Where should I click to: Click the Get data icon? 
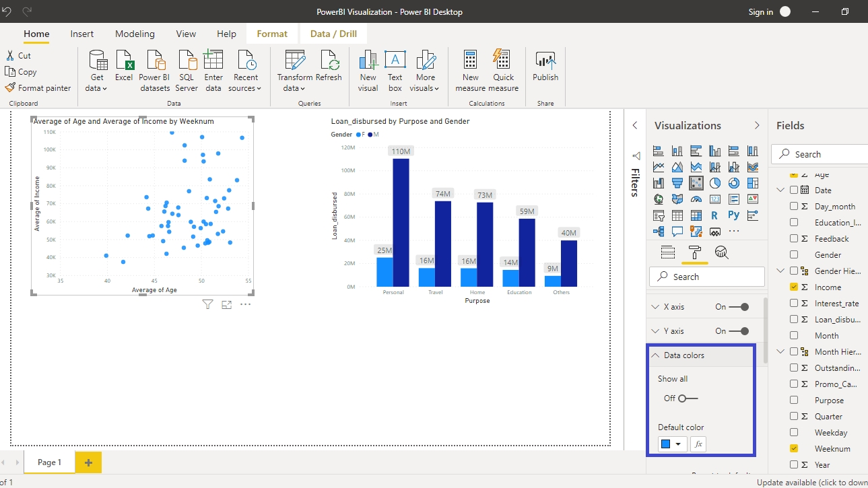pos(98,61)
